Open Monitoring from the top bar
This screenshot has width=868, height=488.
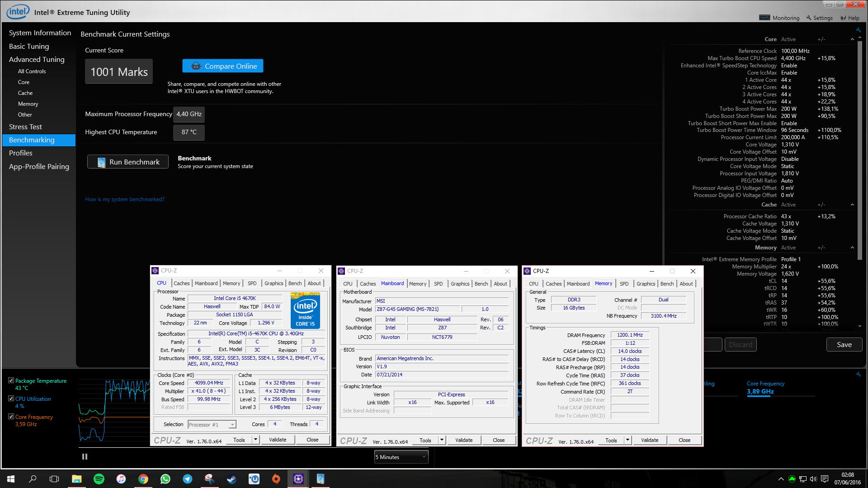click(x=779, y=18)
